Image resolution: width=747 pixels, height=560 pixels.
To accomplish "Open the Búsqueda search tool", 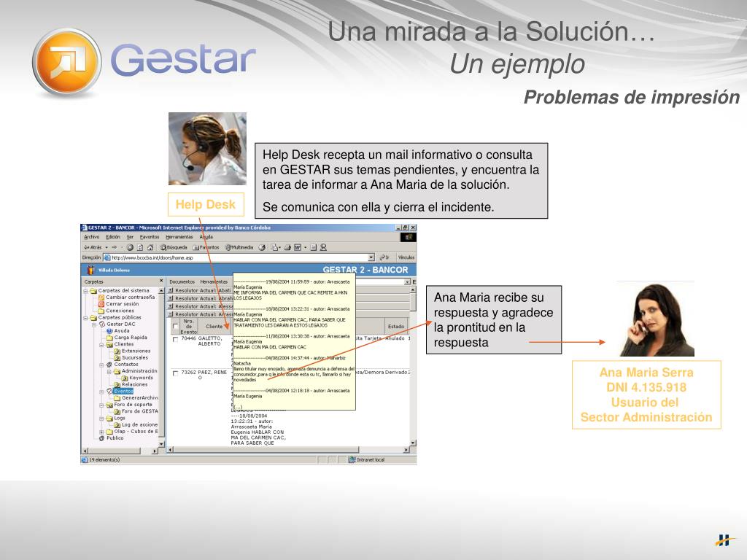I will click(x=174, y=247).
